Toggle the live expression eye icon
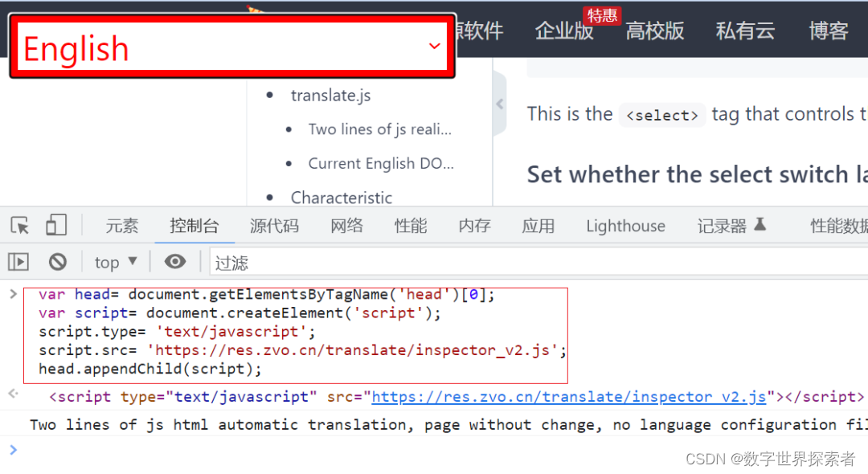This screenshot has width=868, height=474. [175, 262]
